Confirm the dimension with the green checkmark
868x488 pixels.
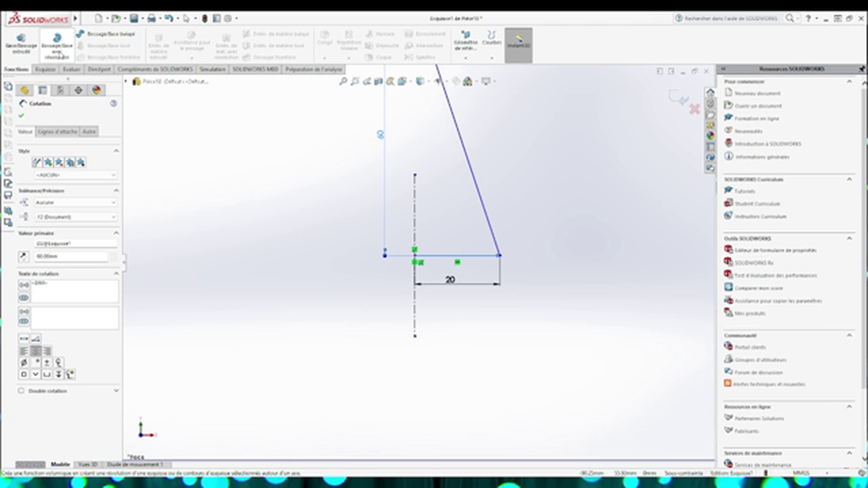pos(21,115)
